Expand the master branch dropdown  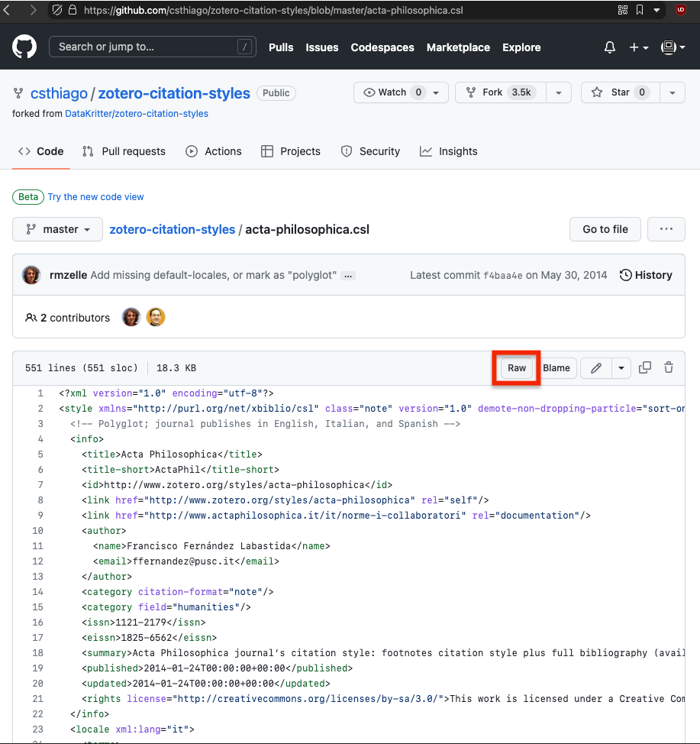57,229
